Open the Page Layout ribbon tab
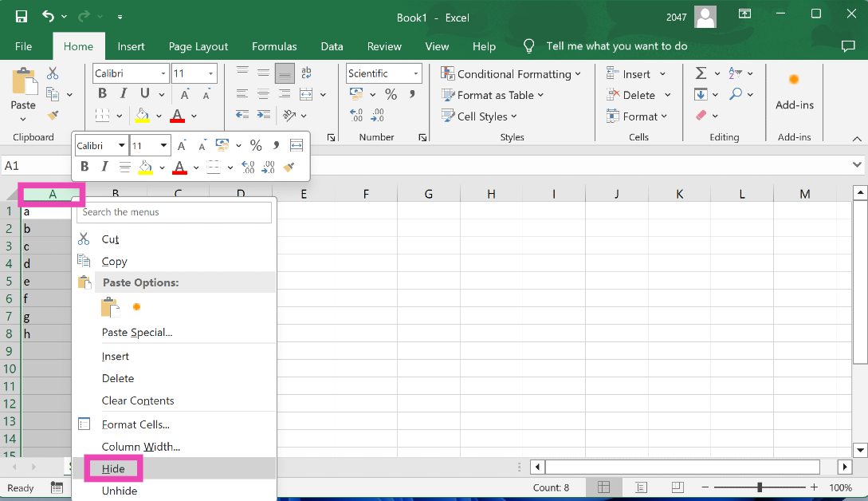The width and height of the screenshot is (868, 501). tap(198, 46)
